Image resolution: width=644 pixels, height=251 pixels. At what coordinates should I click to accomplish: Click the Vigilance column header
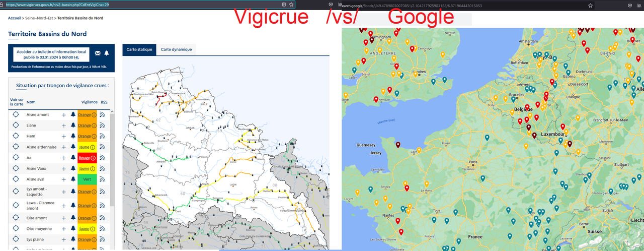click(90, 102)
